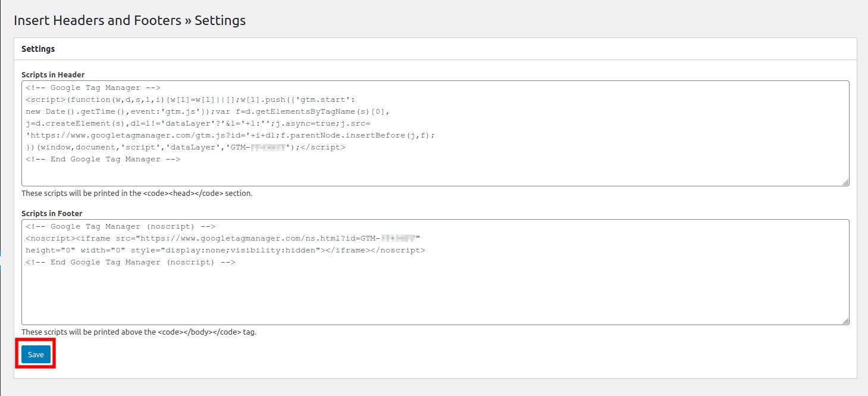
Task: Grab the Scripts in Header textarea resize handle
Action: coord(845,183)
